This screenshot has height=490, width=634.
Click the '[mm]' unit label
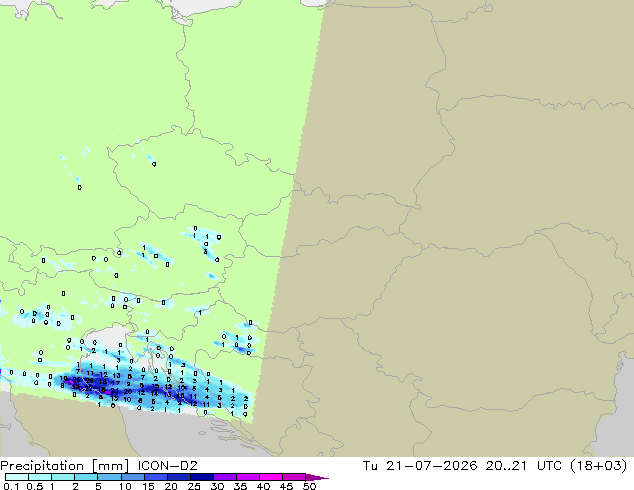pos(110,466)
